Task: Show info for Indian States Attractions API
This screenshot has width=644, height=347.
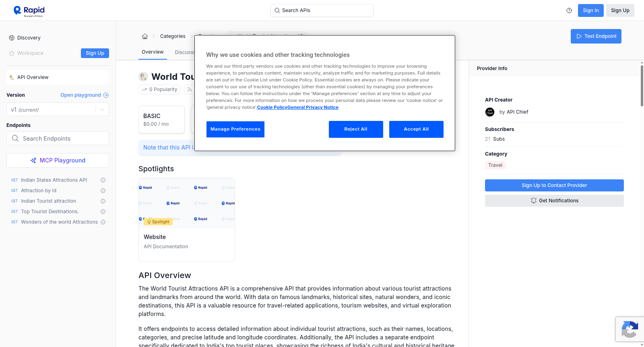Action: 103,180
